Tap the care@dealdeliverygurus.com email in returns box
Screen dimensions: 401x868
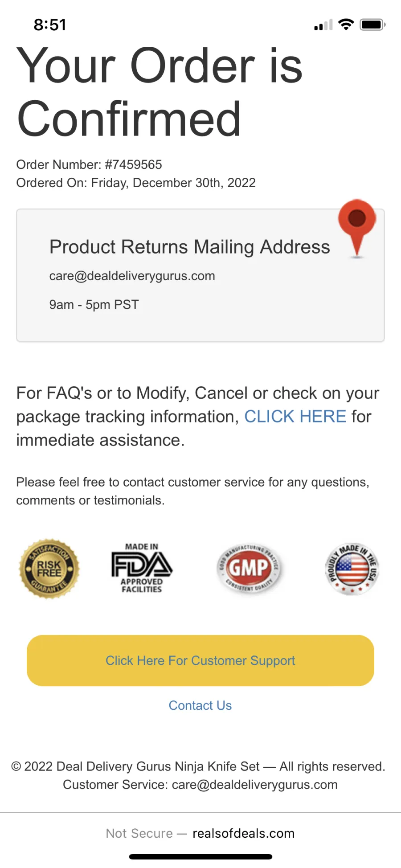click(x=132, y=276)
